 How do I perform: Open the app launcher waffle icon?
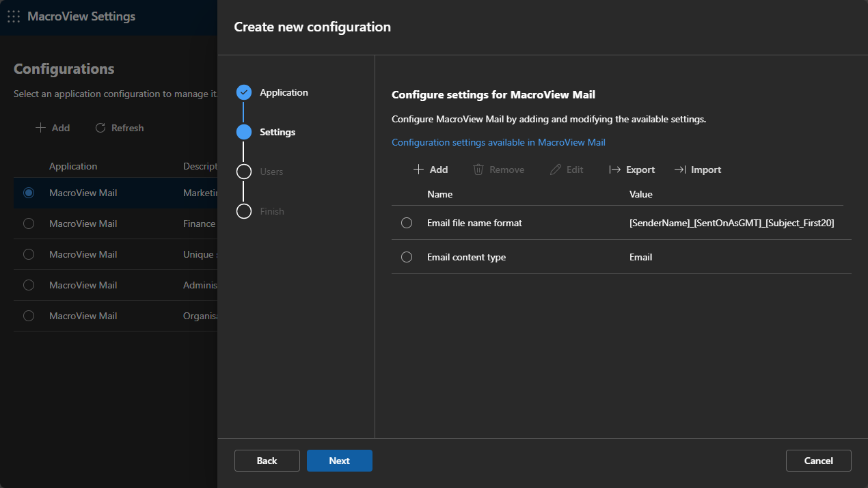tap(14, 16)
